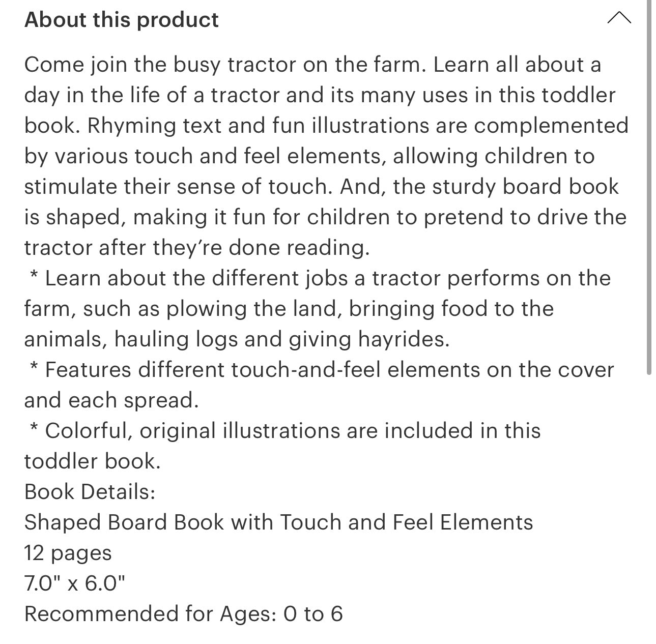Click the toddler book. line near the bottom
This screenshot has height=644, width=656.
[x=92, y=461]
